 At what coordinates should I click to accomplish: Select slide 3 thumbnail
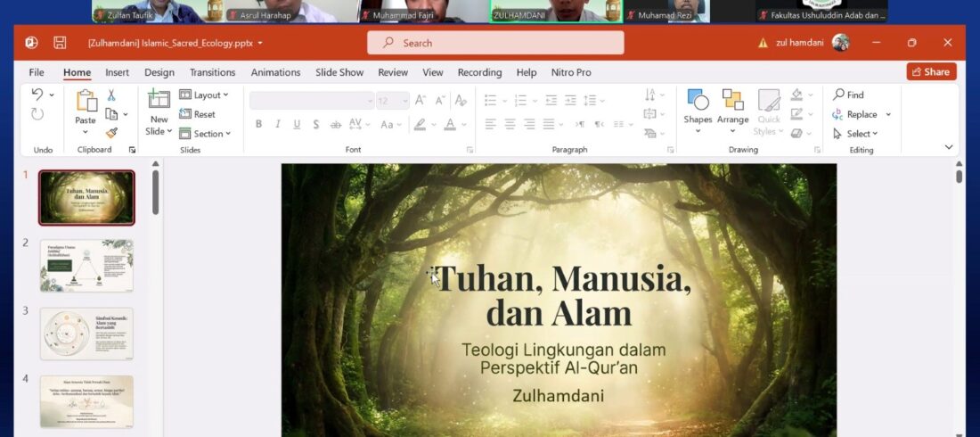[86, 334]
